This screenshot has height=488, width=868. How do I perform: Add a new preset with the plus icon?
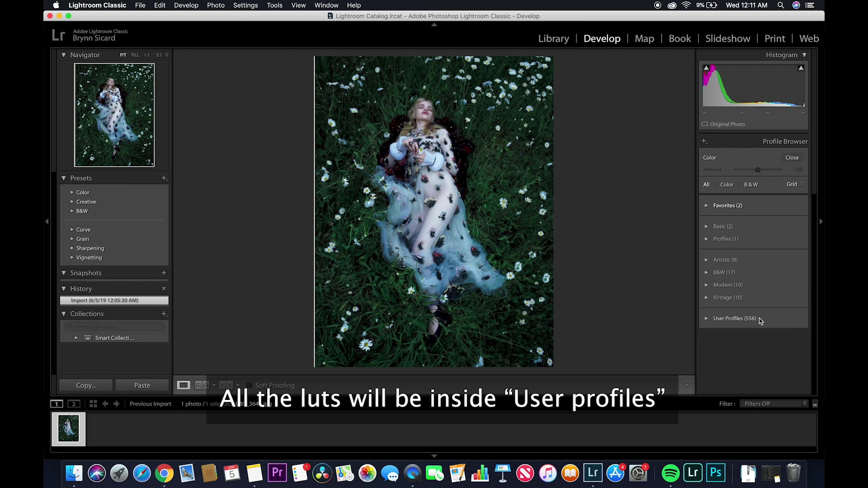[x=164, y=178]
